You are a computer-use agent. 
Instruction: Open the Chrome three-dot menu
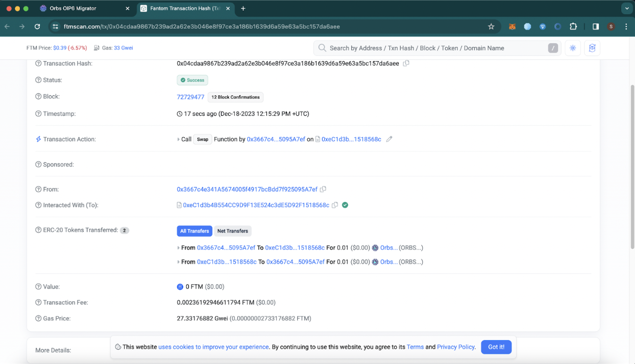(x=626, y=27)
